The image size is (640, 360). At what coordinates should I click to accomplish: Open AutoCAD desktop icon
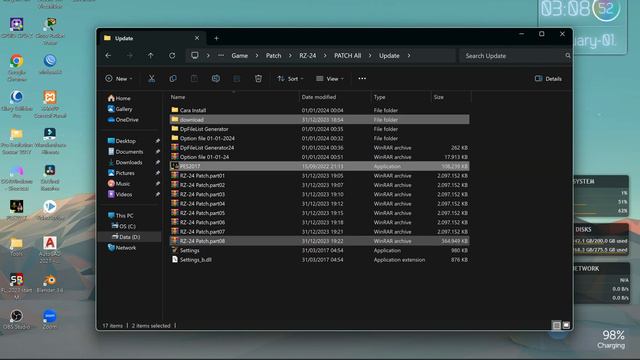[x=50, y=249]
